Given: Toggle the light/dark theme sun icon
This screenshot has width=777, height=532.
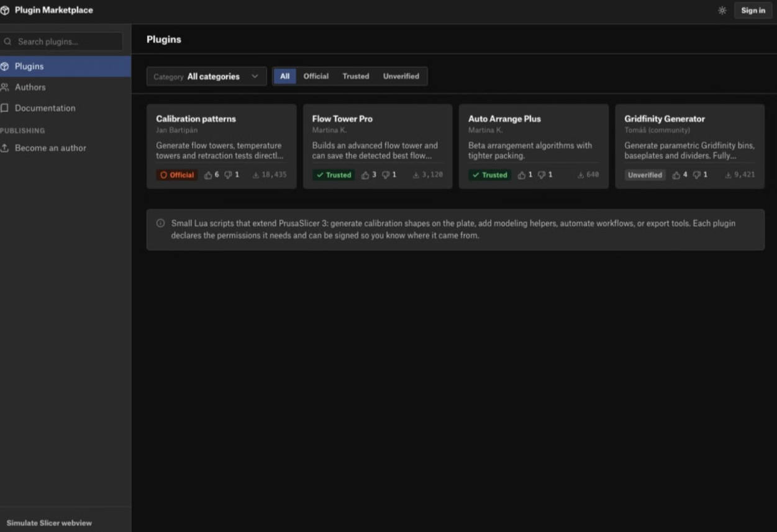Looking at the screenshot, I should coord(722,11).
